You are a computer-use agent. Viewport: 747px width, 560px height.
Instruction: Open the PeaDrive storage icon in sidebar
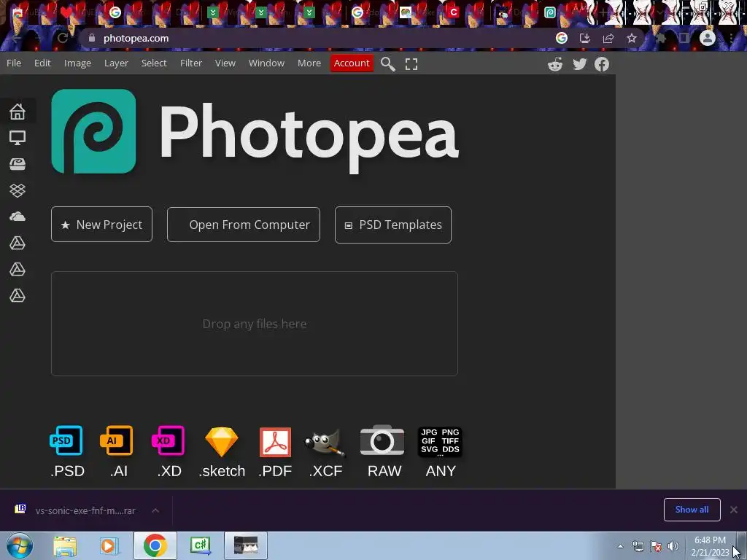[18, 164]
